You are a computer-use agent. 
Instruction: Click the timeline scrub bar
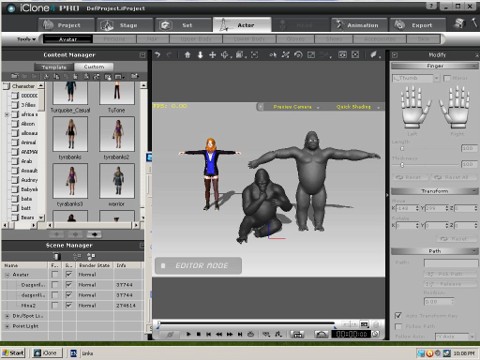tap(247, 323)
